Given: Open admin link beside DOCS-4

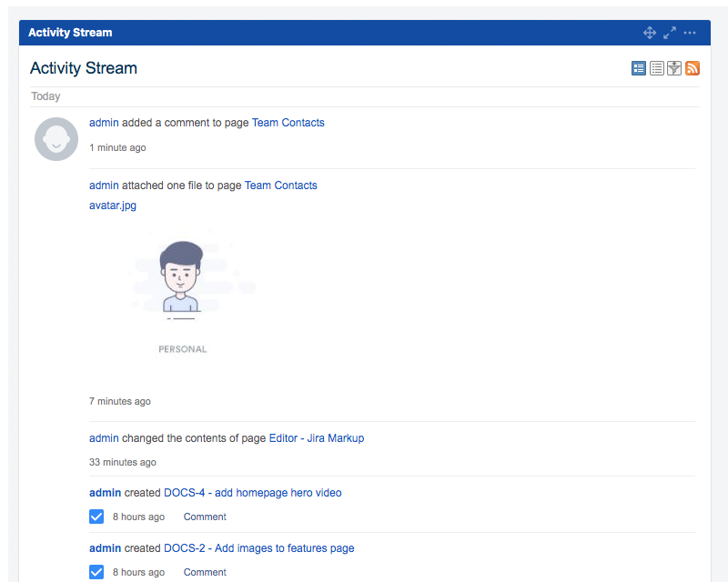Looking at the screenshot, I should (105, 493).
